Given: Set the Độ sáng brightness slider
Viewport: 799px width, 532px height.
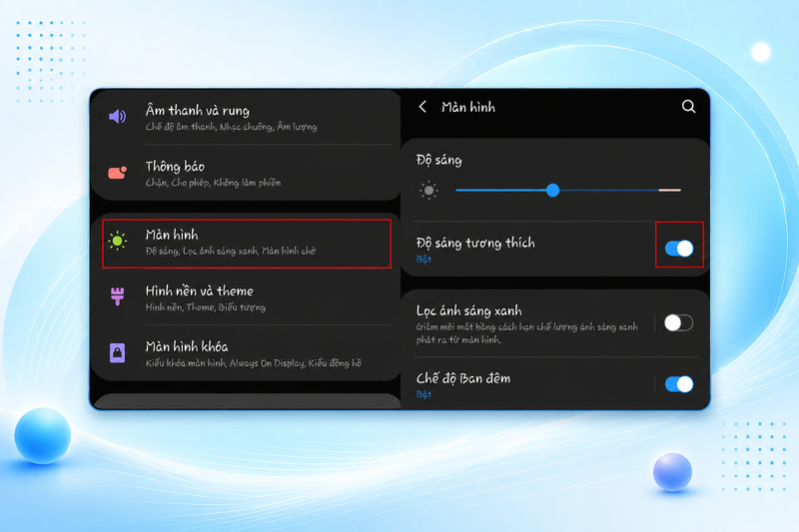Looking at the screenshot, I should click(568, 191).
